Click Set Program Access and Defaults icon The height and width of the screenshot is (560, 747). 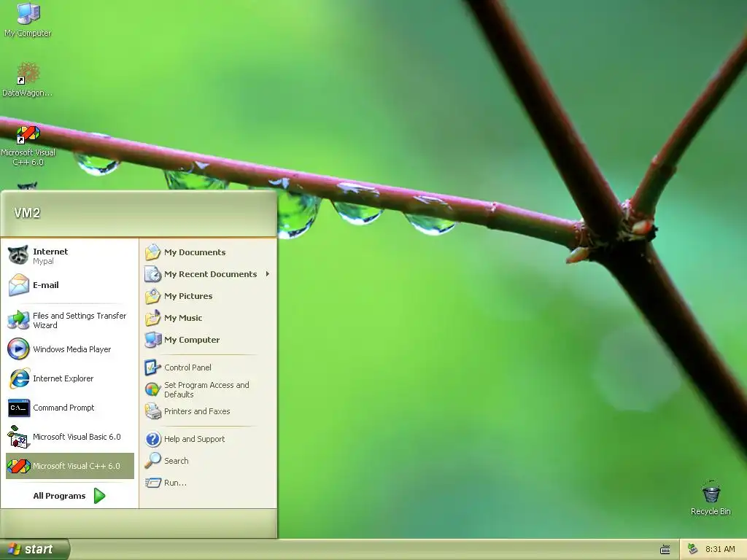pos(153,389)
